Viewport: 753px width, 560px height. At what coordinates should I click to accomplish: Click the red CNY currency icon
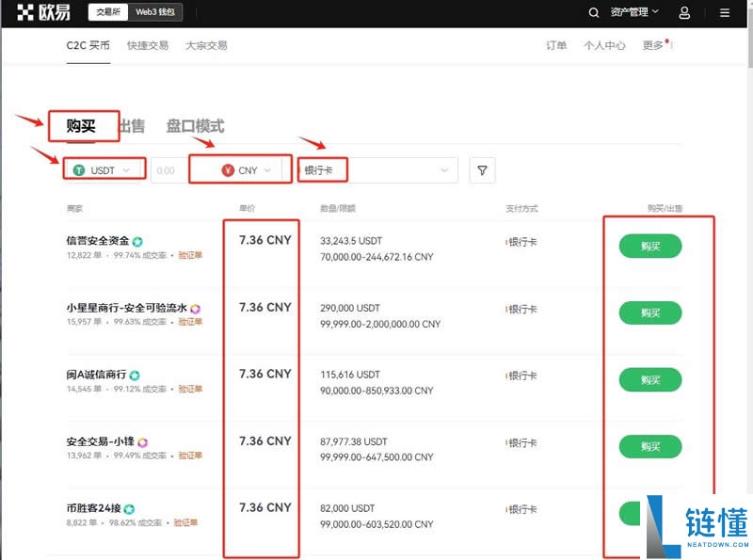[227, 170]
